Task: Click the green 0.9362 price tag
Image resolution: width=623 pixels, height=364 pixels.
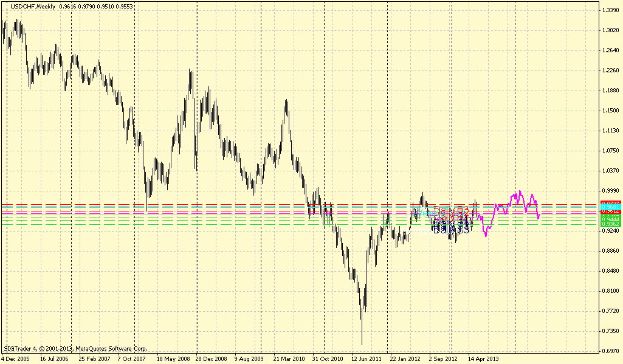Action: point(610,224)
